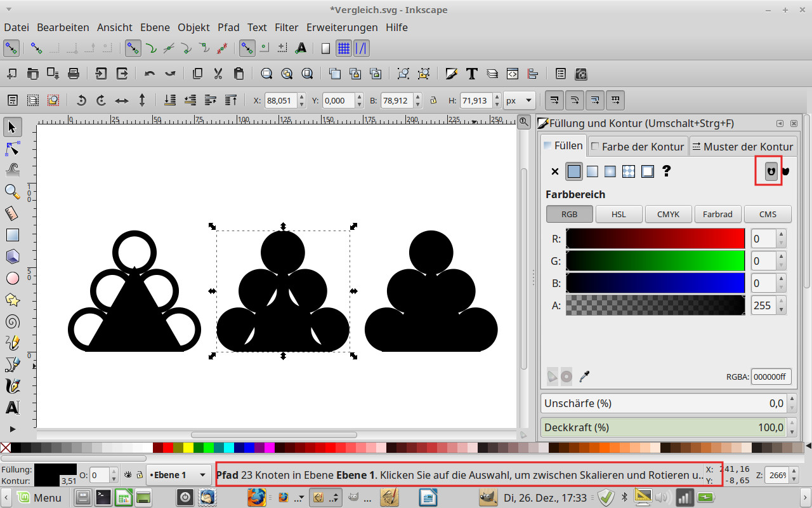Enable the evenodd fill rule button
812x508 pixels.
click(771, 171)
